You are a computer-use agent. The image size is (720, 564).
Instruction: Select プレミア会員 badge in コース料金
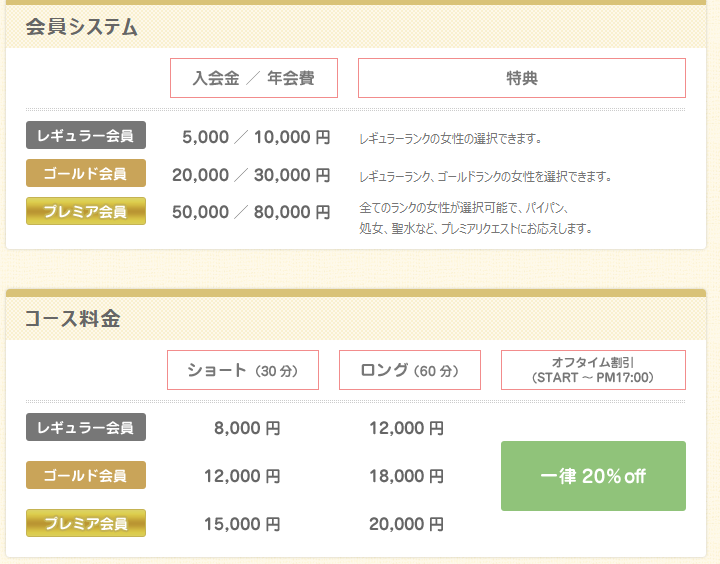(86, 523)
